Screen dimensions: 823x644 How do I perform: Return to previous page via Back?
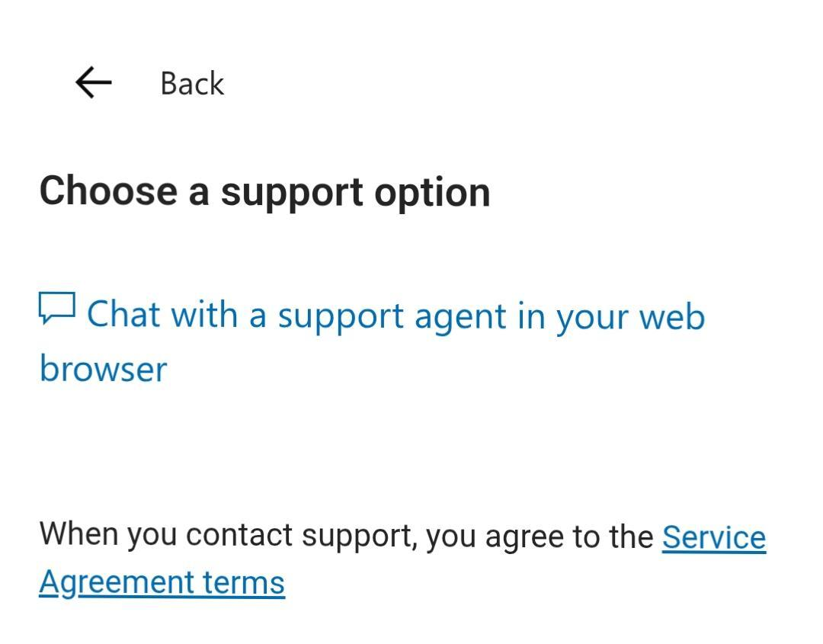pyautogui.click(x=150, y=83)
